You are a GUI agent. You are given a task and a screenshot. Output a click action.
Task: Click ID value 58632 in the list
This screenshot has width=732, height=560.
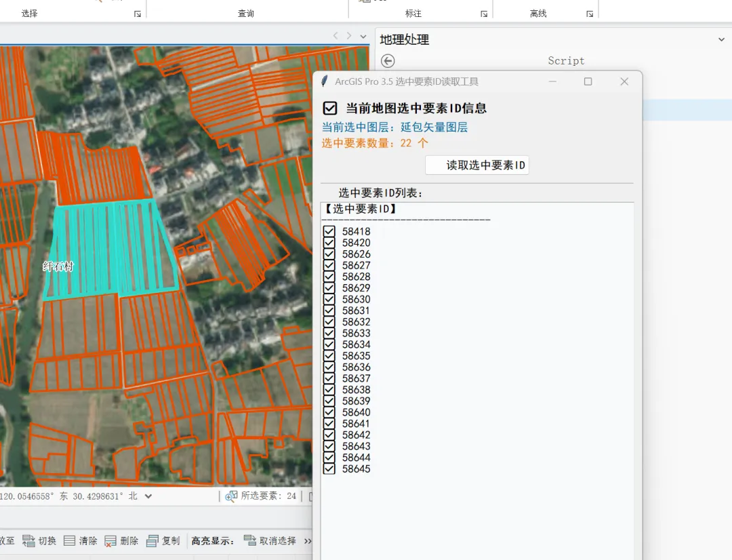[357, 322]
